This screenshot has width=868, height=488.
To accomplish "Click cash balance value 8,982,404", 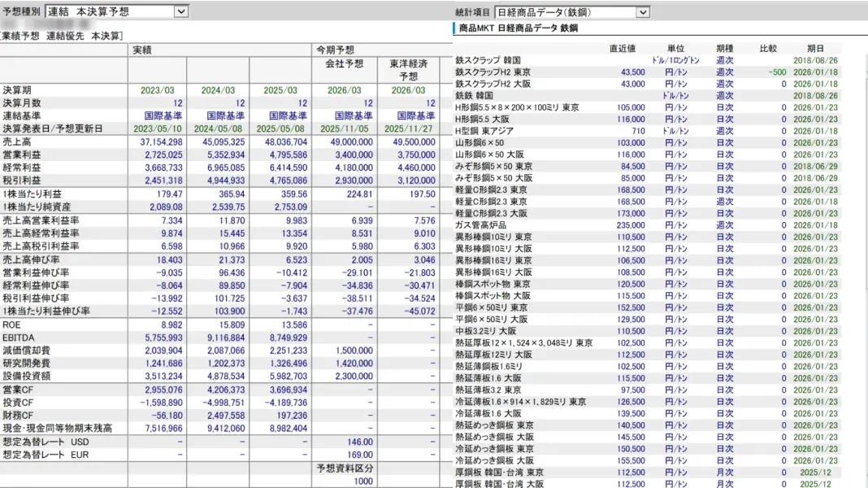I will coord(288,428).
